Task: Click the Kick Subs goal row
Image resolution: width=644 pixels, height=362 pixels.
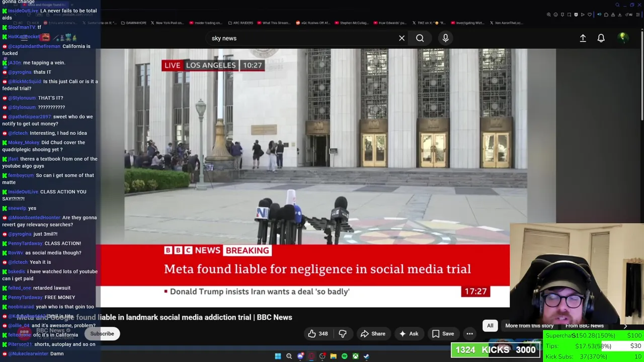Action: pyautogui.click(x=594, y=356)
